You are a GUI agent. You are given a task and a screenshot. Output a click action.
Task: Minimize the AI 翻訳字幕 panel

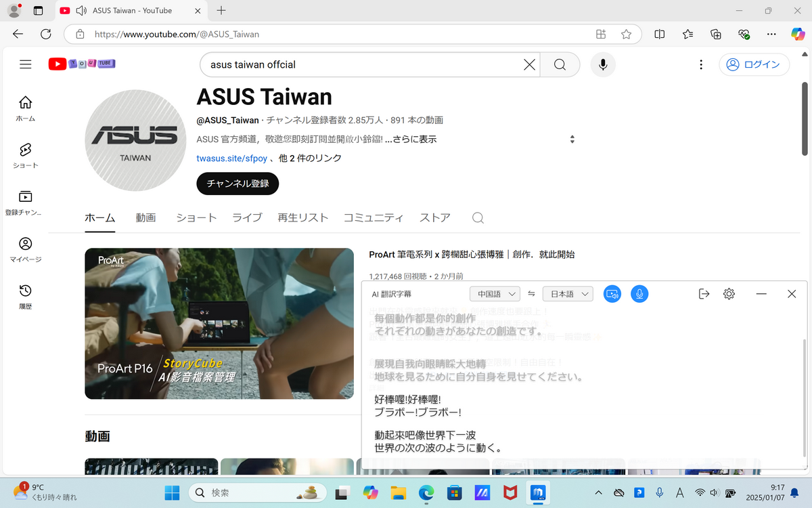tap(761, 294)
